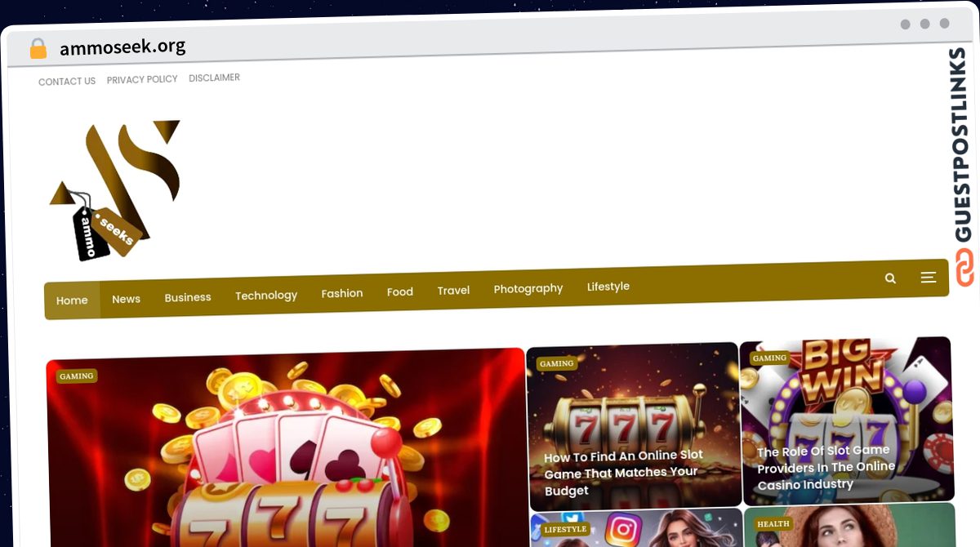
Task: Go to the Home menu item
Action: coord(72,300)
